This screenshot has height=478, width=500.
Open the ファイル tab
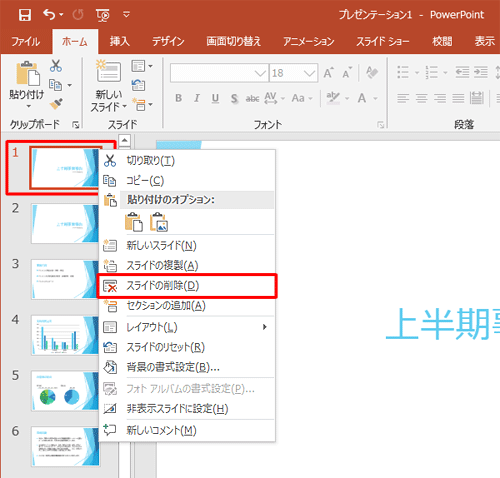pyautogui.click(x=26, y=41)
